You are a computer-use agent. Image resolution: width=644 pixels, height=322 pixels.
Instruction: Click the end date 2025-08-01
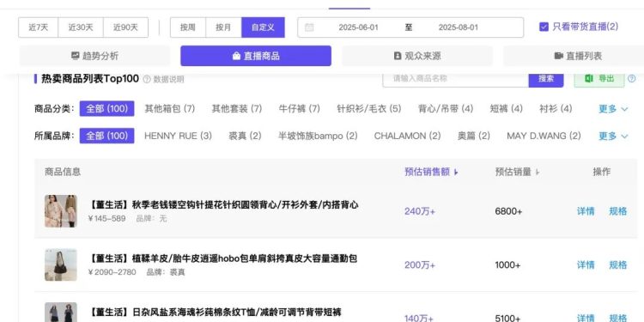458,27
